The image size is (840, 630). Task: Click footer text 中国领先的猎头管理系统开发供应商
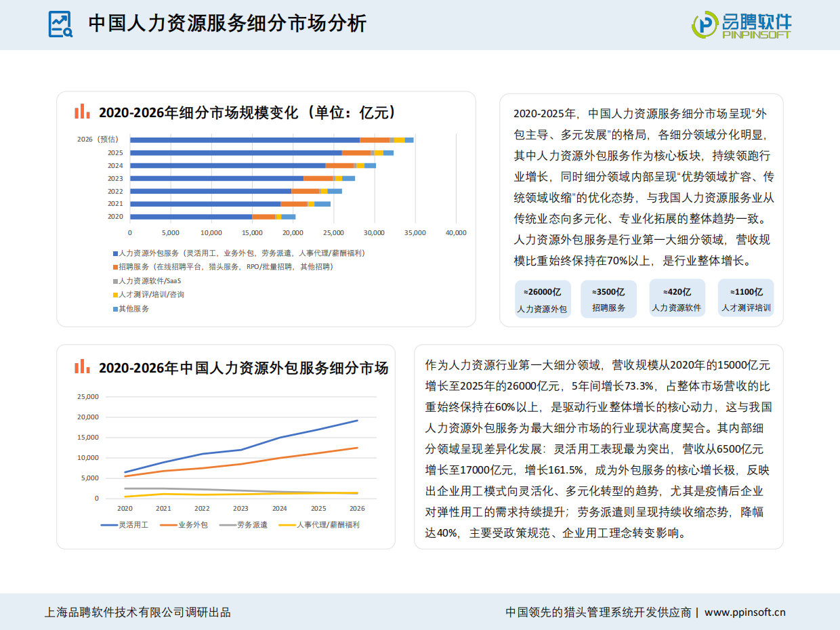598,612
